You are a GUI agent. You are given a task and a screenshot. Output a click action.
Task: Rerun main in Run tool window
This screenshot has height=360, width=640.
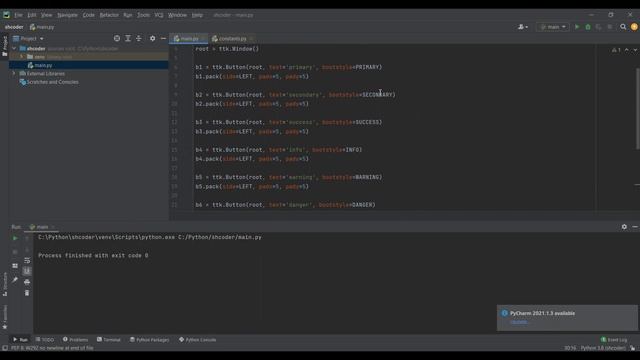[x=15, y=238]
